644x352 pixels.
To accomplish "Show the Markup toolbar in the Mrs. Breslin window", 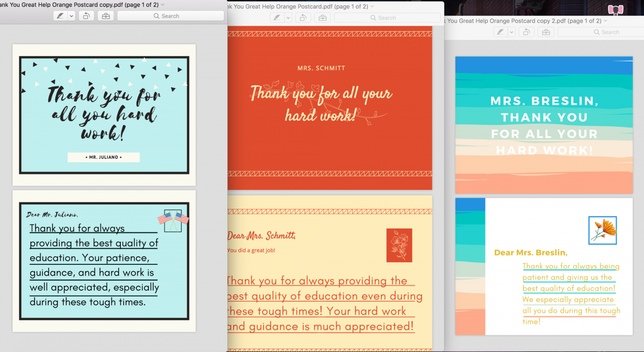I will point(546,32).
